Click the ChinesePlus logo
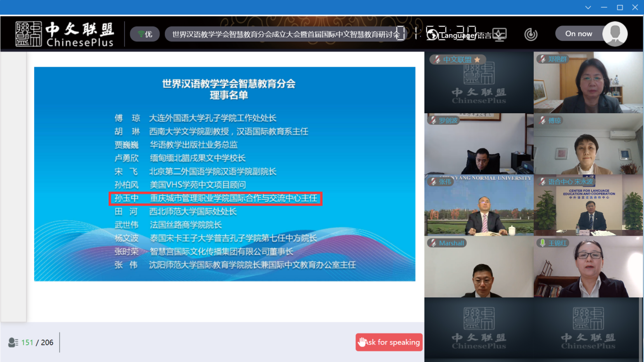 click(64, 34)
